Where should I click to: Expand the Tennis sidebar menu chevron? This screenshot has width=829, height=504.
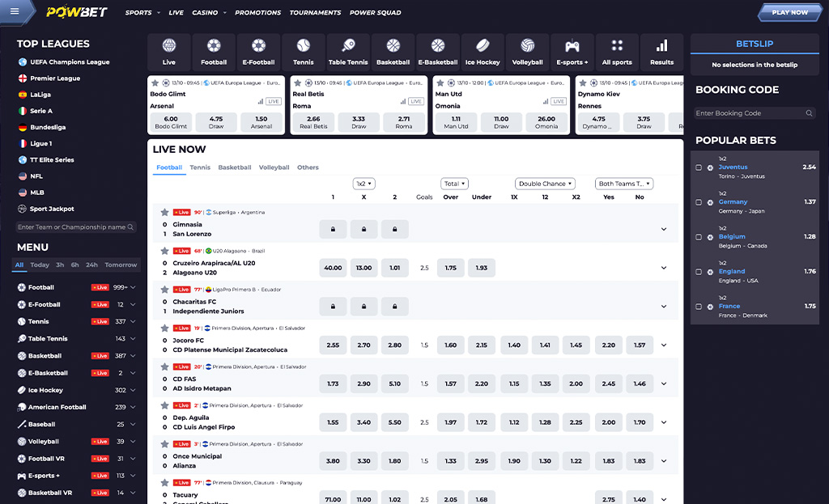(133, 322)
